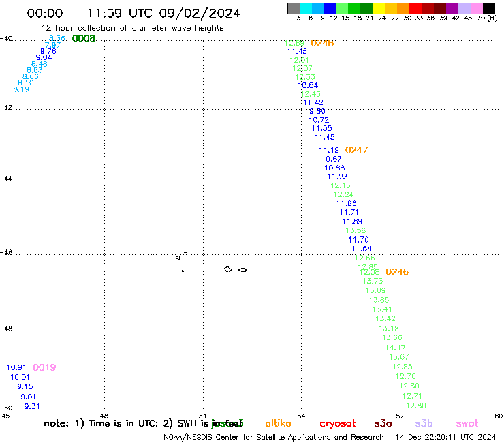
Task: Click the gray swatch in the color scale
Action: click(x=294, y=8)
